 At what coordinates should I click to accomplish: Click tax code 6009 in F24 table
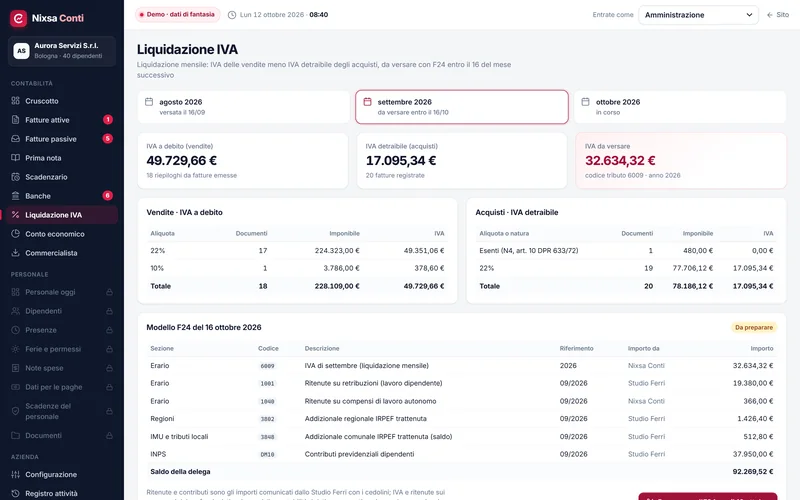pyautogui.click(x=267, y=366)
